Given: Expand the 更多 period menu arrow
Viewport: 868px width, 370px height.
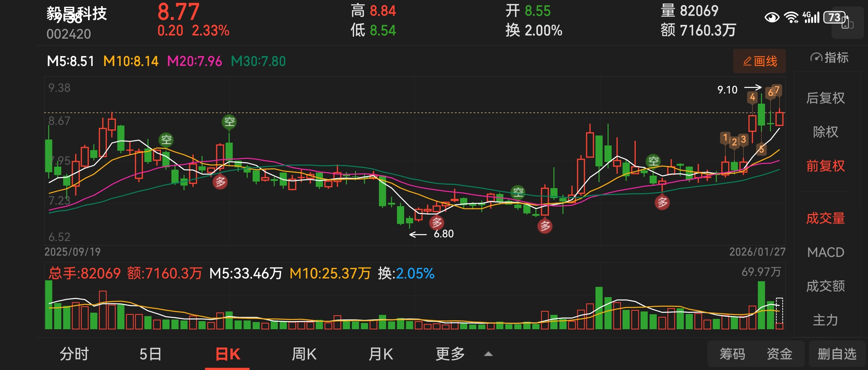Looking at the screenshot, I should 488,354.
